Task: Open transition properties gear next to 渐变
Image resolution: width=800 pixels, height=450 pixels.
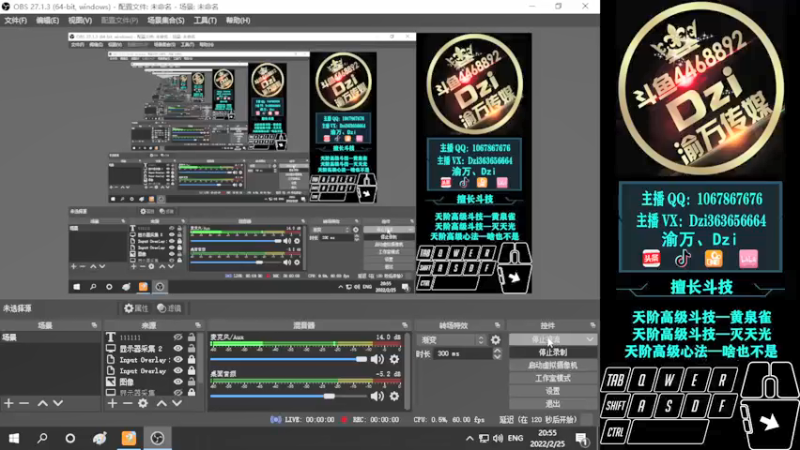Action: pos(495,340)
